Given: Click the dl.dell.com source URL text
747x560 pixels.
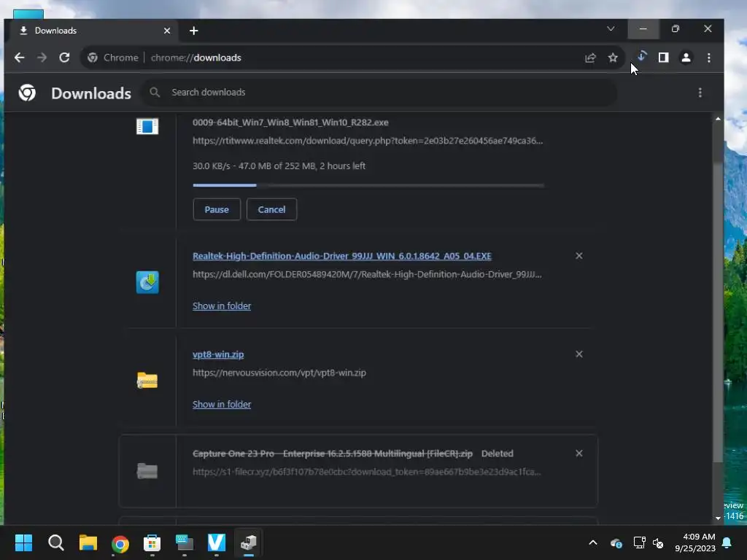Looking at the screenshot, I should pyautogui.click(x=367, y=274).
